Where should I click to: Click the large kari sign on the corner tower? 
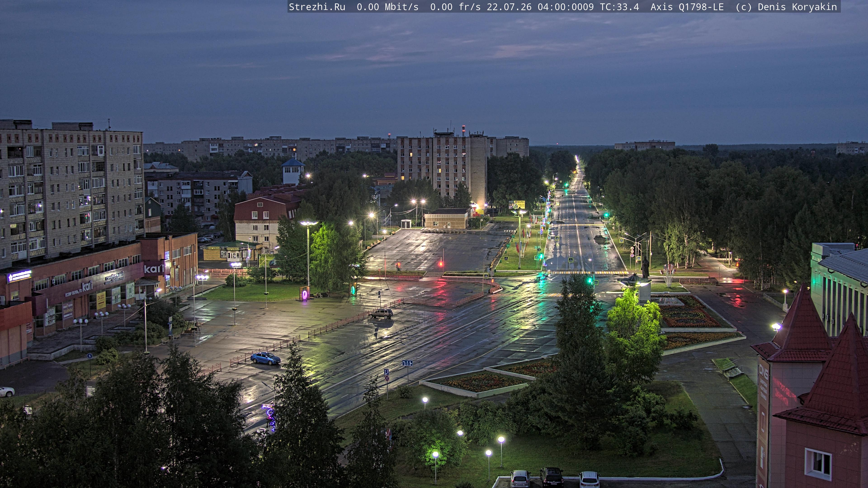154,268
